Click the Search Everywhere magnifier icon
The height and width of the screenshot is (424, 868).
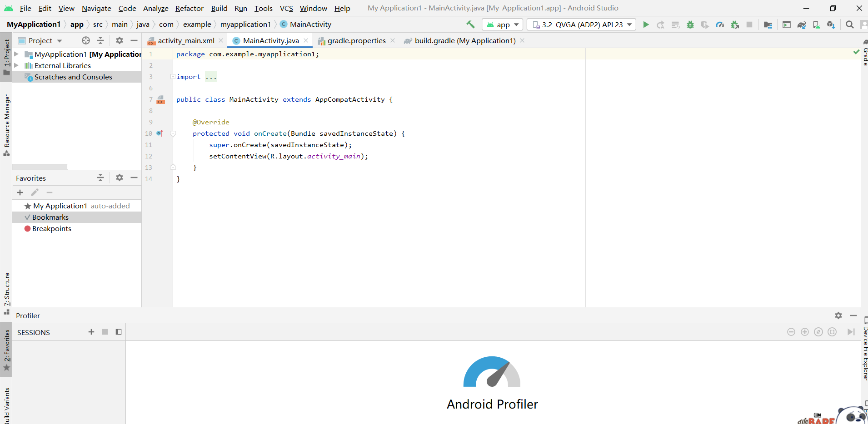[849, 25]
